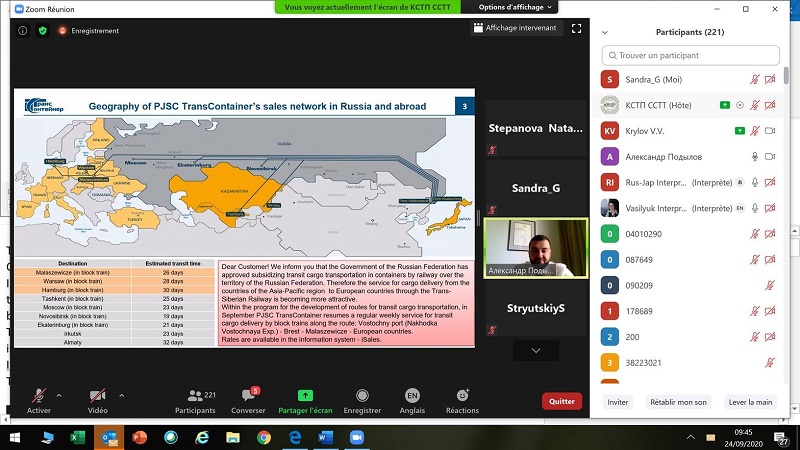Select participant 38223021 row
The height and width of the screenshot is (450, 800).
[x=690, y=363]
